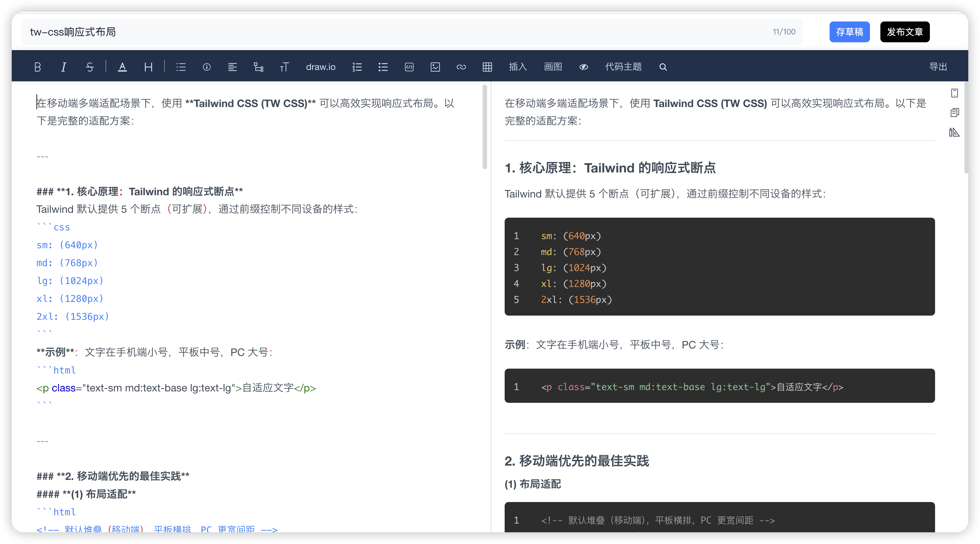Open the search magnifier tool
The image size is (980, 544).
663,67
